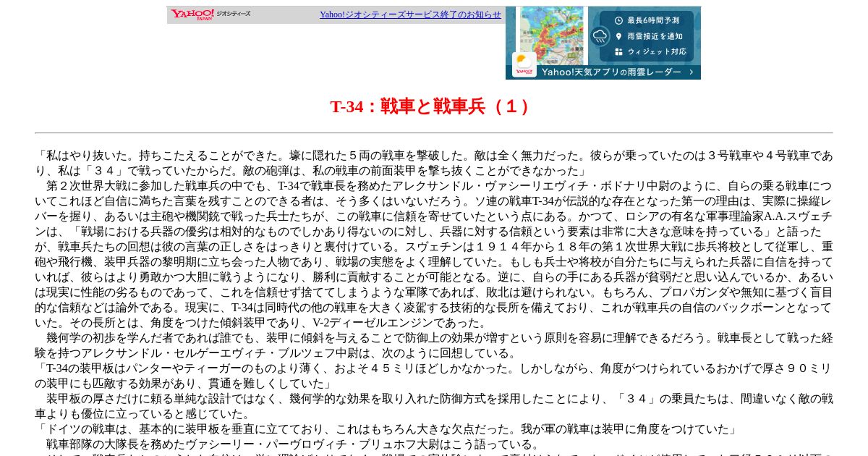Click the clock icon beside 最長6時間予測
The height and width of the screenshot is (456, 868).
(x=619, y=20)
